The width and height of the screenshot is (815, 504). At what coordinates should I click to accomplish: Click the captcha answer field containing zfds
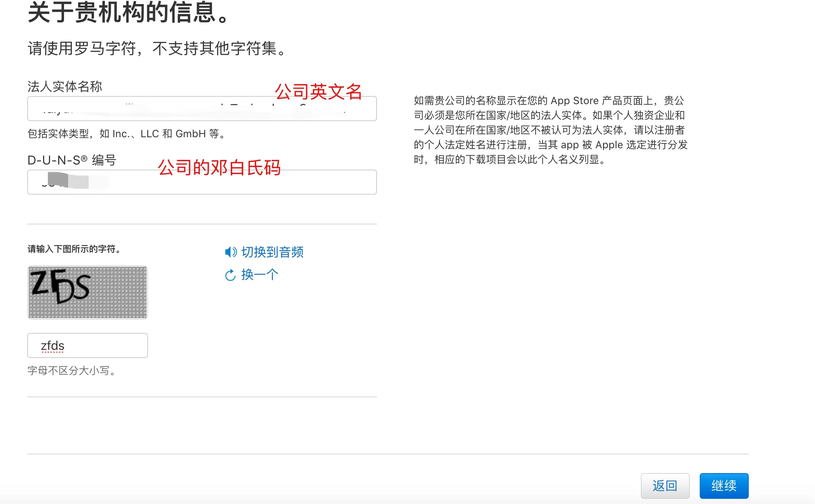[x=88, y=345]
